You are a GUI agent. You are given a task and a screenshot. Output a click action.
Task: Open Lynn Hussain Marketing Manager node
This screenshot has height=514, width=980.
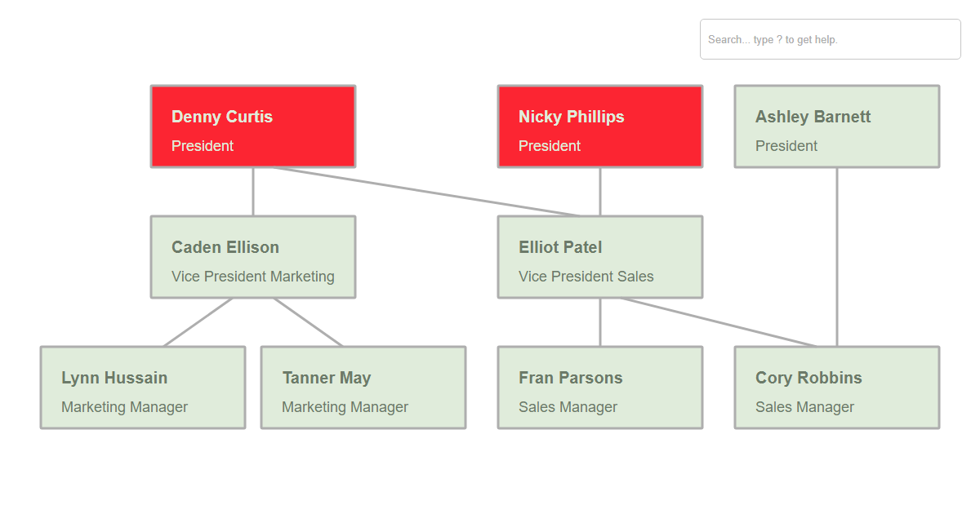coord(143,388)
